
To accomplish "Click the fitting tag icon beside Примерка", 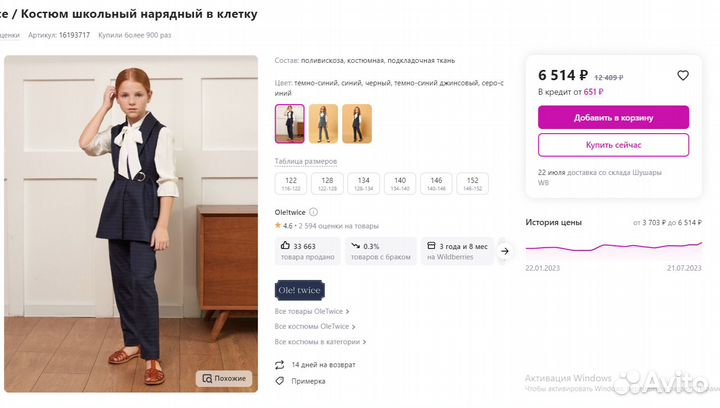I will coord(280,381).
